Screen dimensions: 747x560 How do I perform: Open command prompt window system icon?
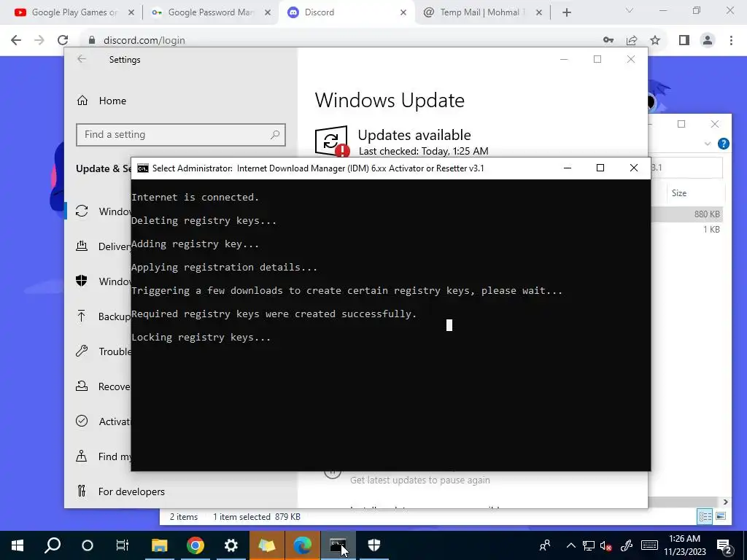(x=142, y=168)
